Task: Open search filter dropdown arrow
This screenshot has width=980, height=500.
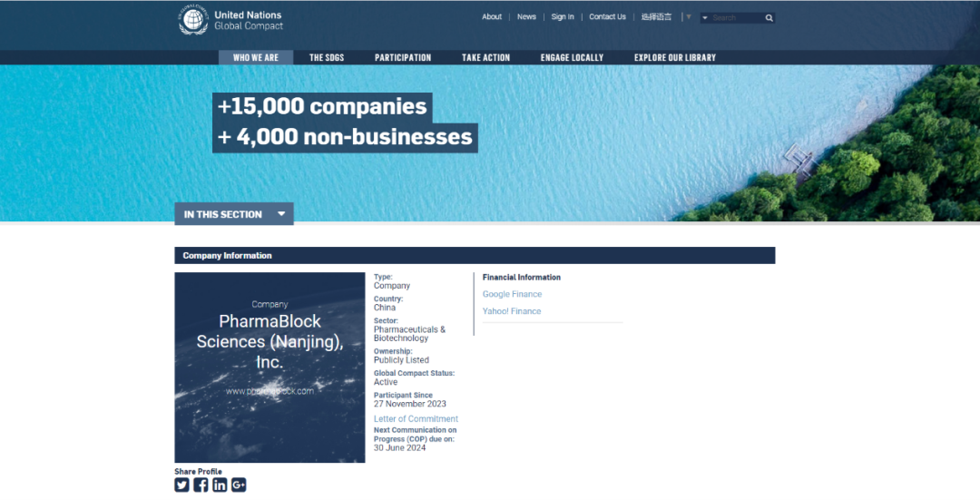Action: [x=705, y=18]
